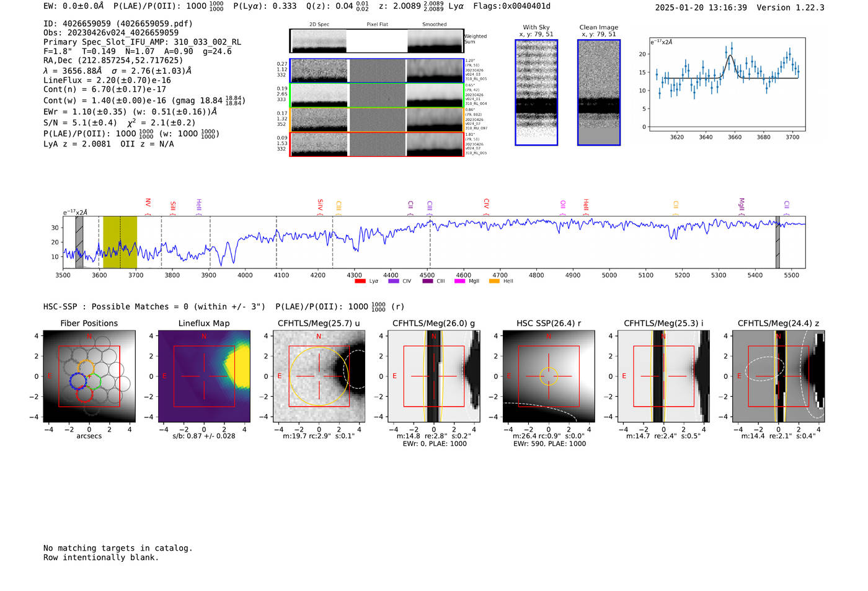Click the LineFlux = 2.20(±0.70)e-16 value

pyautogui.click(x=107, y=81)
